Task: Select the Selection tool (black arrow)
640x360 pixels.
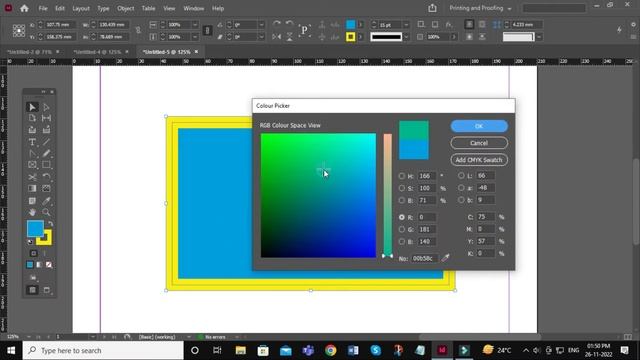Action: [32, 107]
